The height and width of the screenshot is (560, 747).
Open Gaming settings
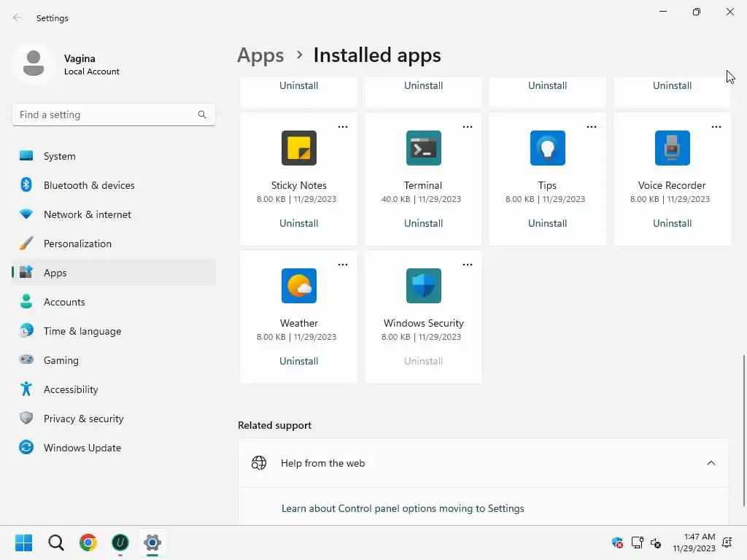coord(113,360)
